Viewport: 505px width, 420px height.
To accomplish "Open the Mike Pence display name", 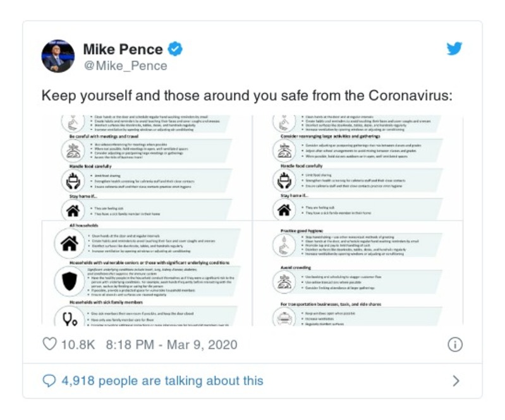I will coord(123,49).
